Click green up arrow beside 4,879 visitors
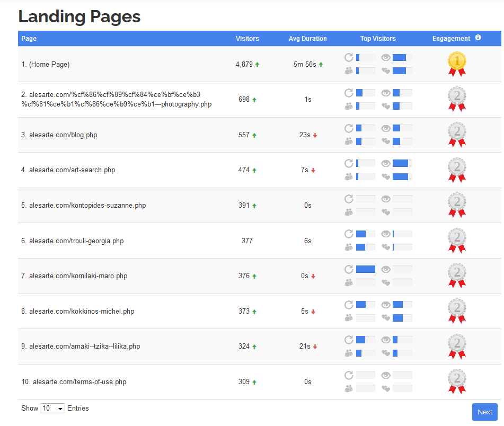This screenshot has height=426, width=504. click(x=257, y=65)
